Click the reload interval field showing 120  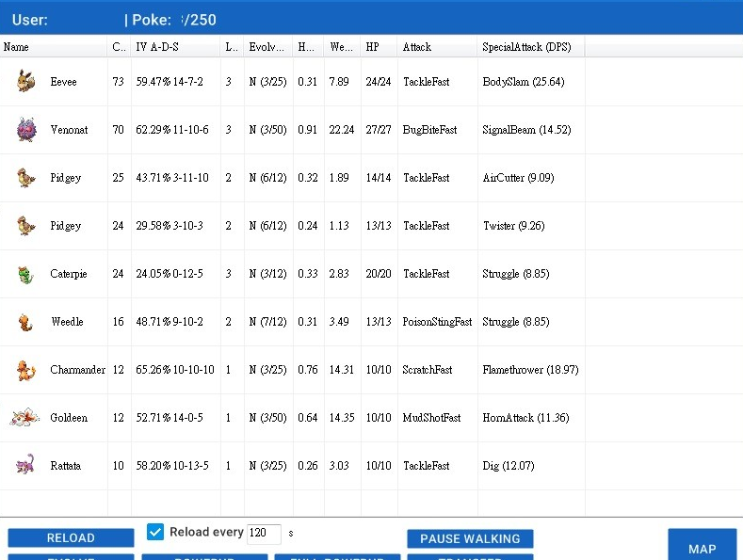(264, 533)
